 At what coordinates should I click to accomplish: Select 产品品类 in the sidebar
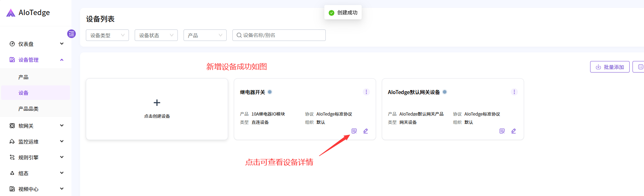28,109
